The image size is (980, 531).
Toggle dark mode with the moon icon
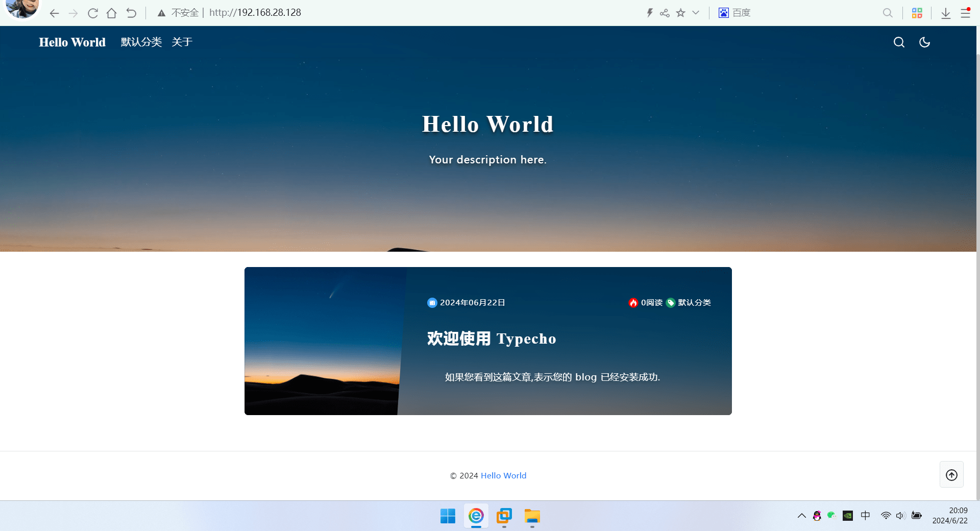(924, 42)
